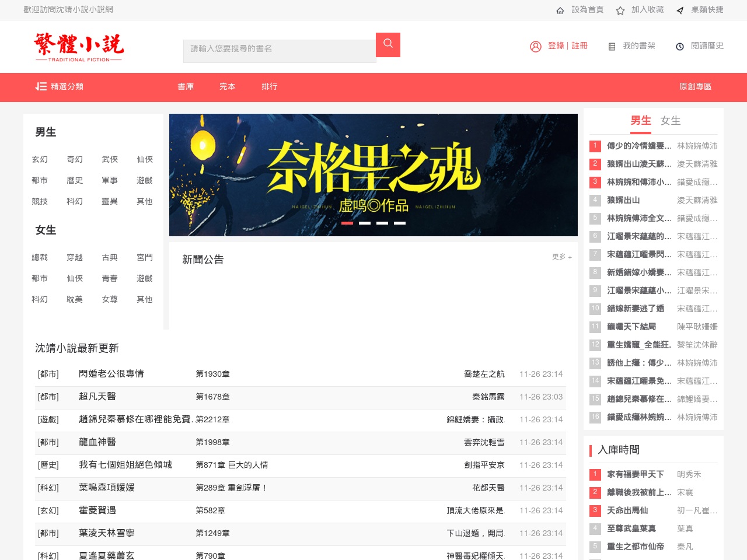Click [遊戲] tag on 趙錦兒 row

48,419
